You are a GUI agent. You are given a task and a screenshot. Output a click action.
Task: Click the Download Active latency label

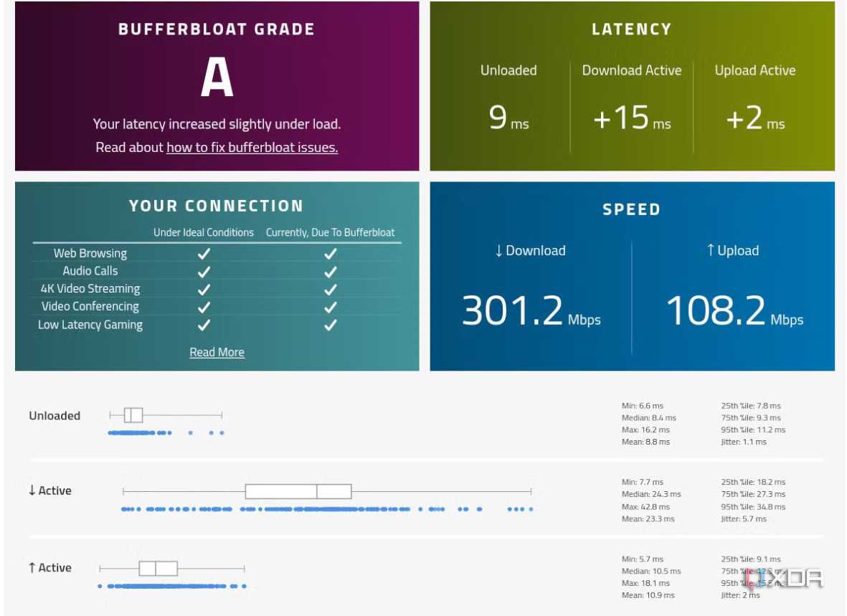tap(631, 70)
